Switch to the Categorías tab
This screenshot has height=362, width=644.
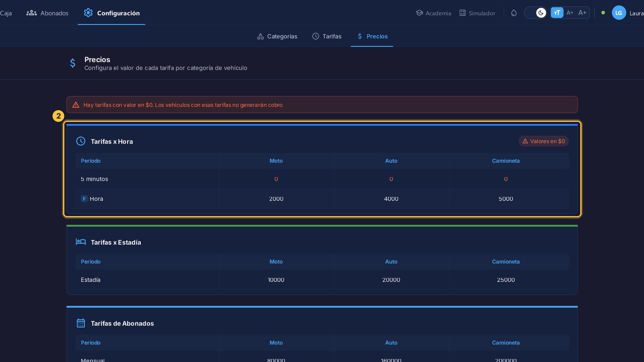point(277,36)
